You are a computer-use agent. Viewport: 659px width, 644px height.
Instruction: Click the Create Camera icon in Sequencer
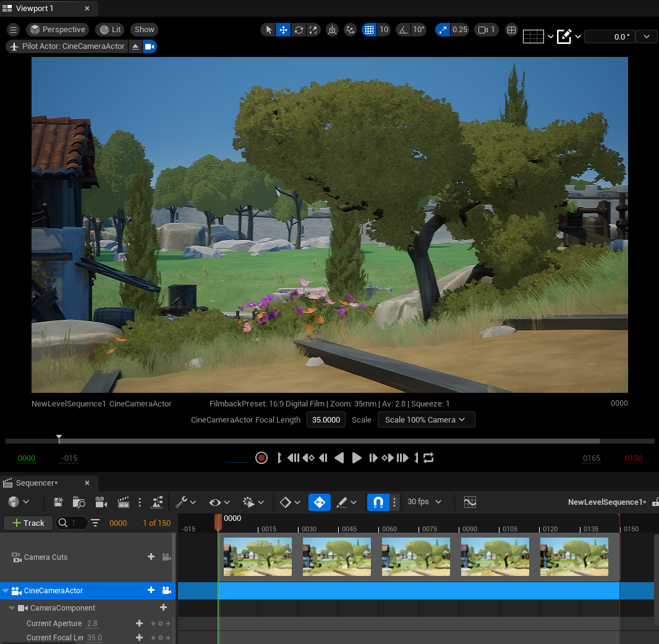pyautogui.click(x=101, y=502)
